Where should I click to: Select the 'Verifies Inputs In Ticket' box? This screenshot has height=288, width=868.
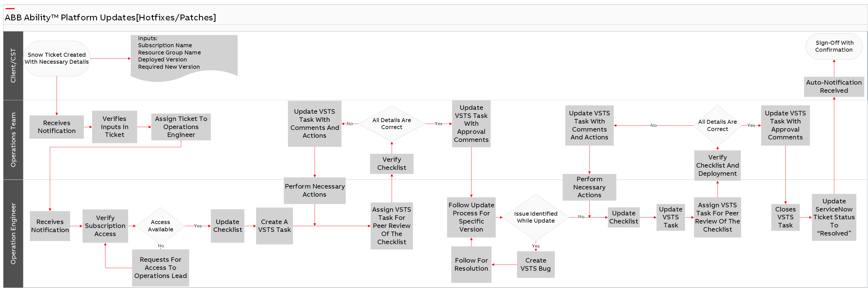pos(115,127)
